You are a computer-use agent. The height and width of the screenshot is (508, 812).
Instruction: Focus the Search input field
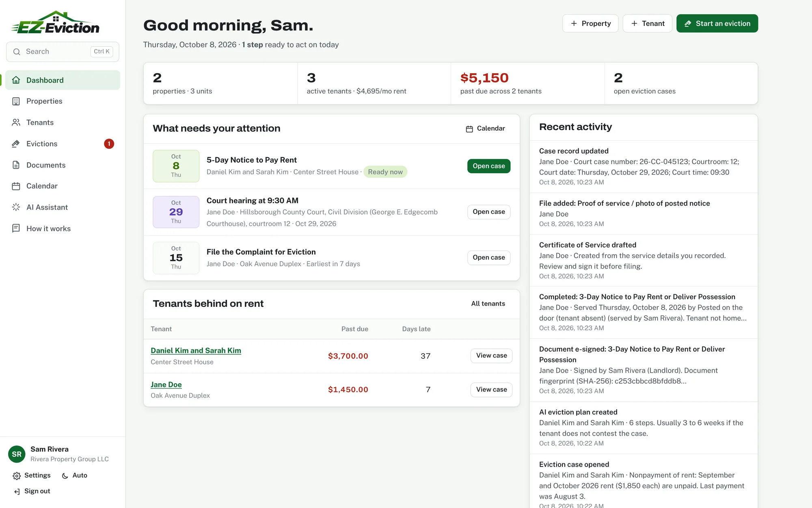(63, 52)
